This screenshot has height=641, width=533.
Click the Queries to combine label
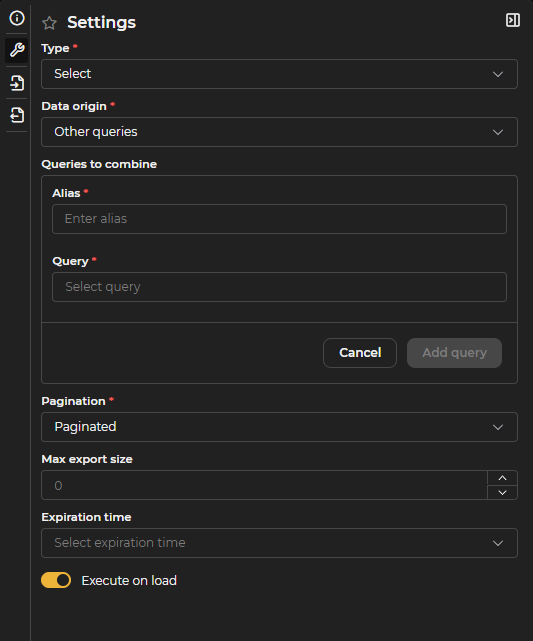click(x=99, y=164)
